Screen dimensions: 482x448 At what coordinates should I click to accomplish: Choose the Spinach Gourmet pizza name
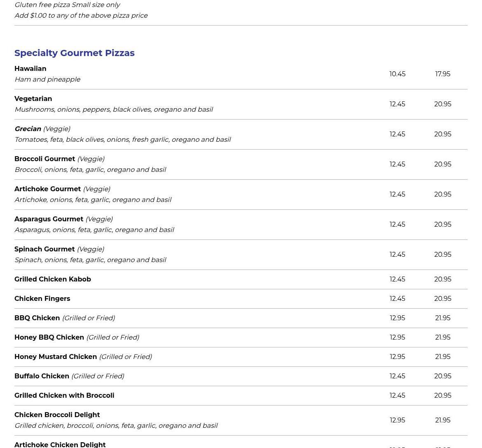click(44, 249)
